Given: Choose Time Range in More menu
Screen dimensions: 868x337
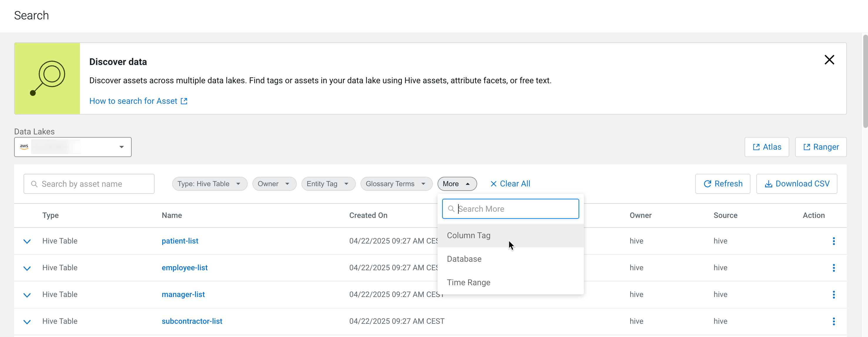Looking at the screenshot, I should click(468, 282).
